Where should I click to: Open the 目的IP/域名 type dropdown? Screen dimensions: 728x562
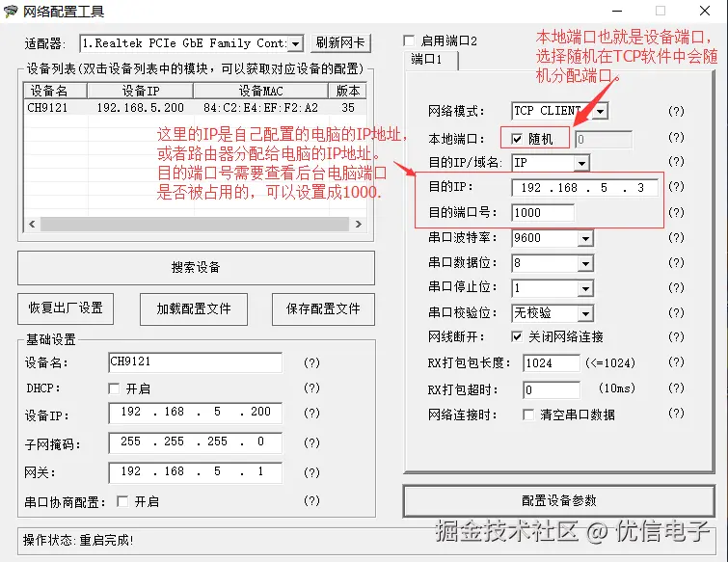tap(581, 163)
